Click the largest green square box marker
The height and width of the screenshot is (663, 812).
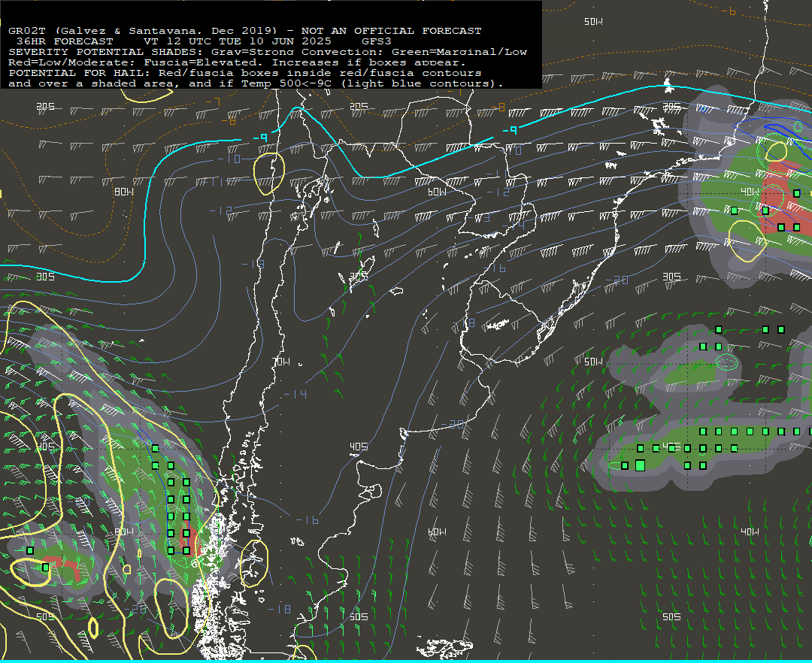tap(640, 465)
